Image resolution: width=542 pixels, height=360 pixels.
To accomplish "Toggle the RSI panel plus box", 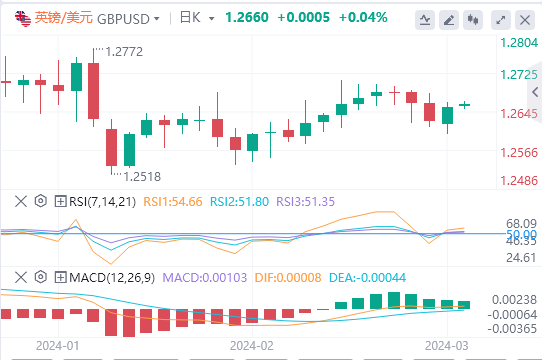I will 60,201.
